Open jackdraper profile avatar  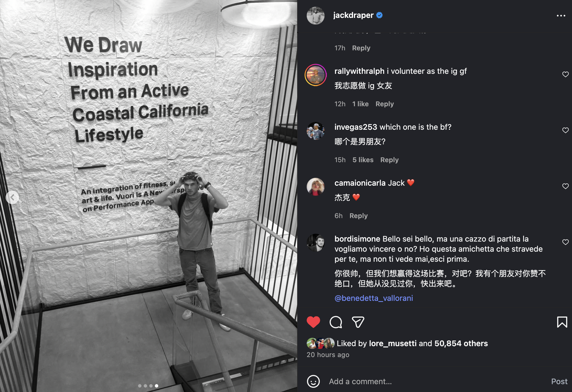(x=316, y=16)
